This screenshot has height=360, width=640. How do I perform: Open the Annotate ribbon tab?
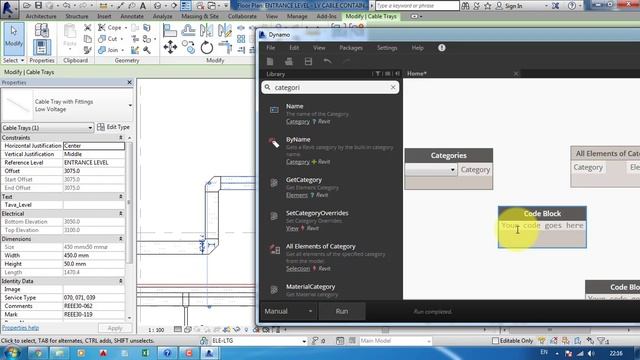(x=132, y=16)
